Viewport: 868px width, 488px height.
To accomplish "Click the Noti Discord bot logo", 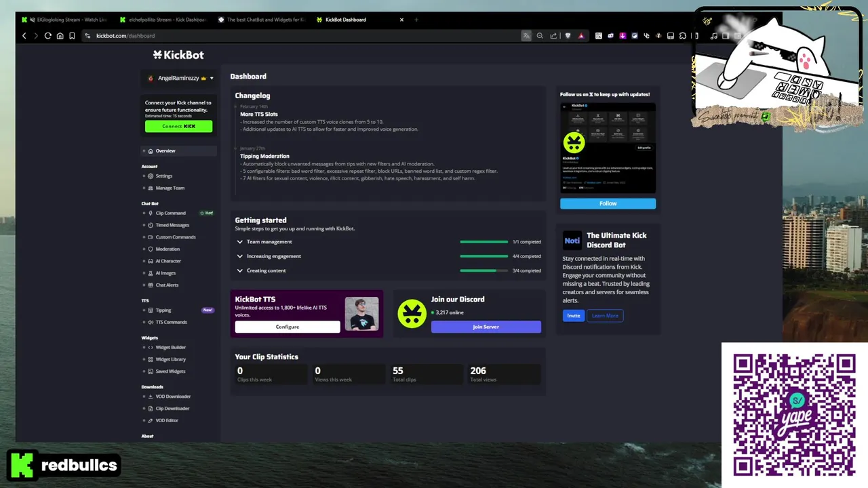I will 572,241.
